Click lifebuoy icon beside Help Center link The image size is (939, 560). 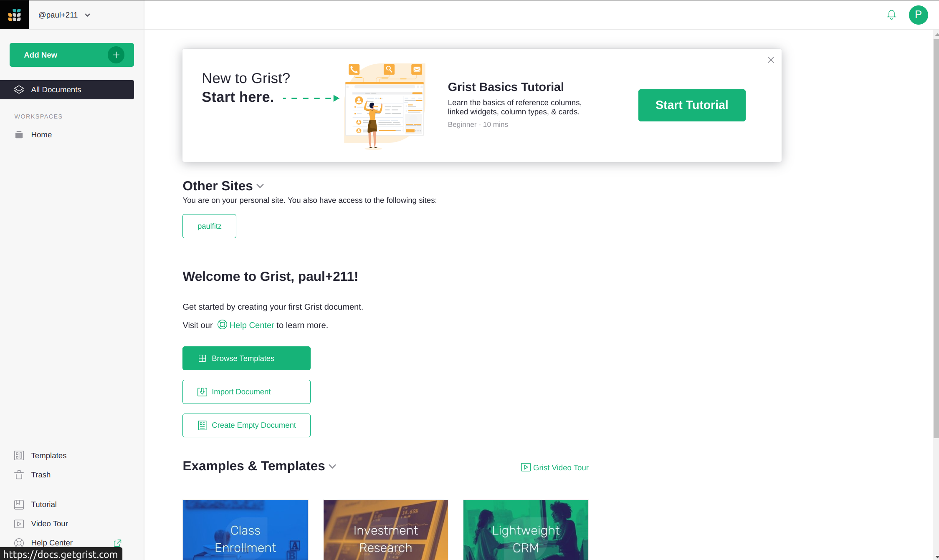222,325
